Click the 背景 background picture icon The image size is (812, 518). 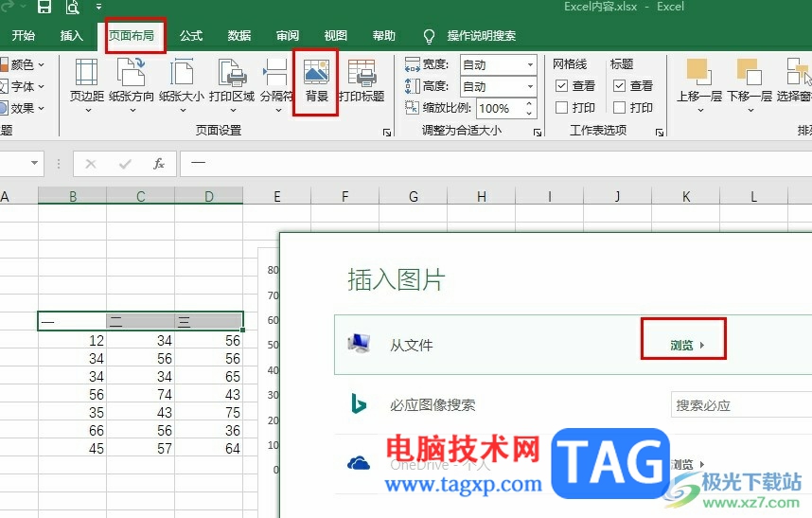pyautogui.click(x=316, y=71)
